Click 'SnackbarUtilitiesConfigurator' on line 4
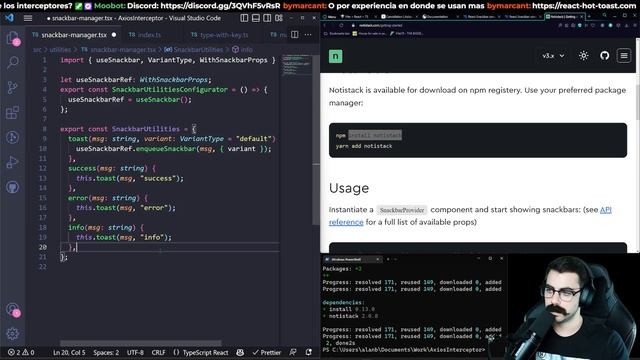The width and height of the screenshot is (640, 360). 170,89
